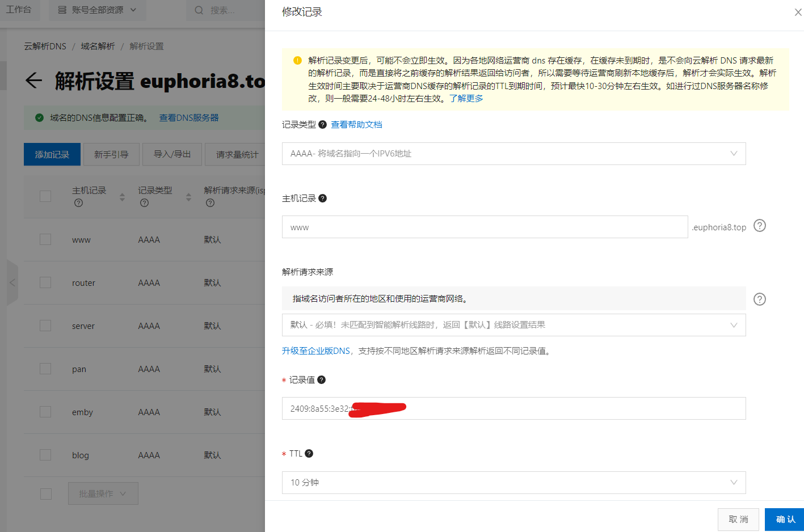The height and width of the screenshot is (532, 804).
Task: Click help icon beside 解析请求来源 description
Action: (759, 299)
